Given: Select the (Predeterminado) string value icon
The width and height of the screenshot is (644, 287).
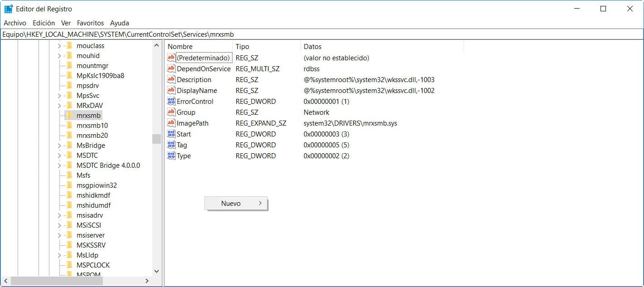Looking at the screenshot, I should click(x=171, y=58).
